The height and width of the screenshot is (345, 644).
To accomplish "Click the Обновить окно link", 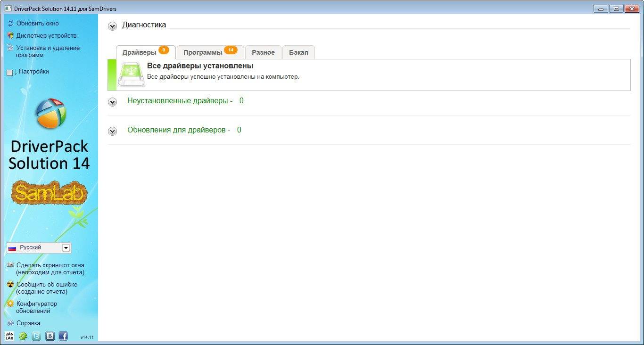I will click(38, 23).
